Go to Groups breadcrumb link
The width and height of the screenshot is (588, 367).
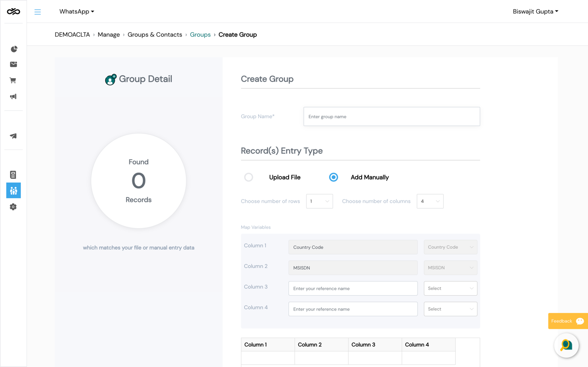(x=200, y=35)
